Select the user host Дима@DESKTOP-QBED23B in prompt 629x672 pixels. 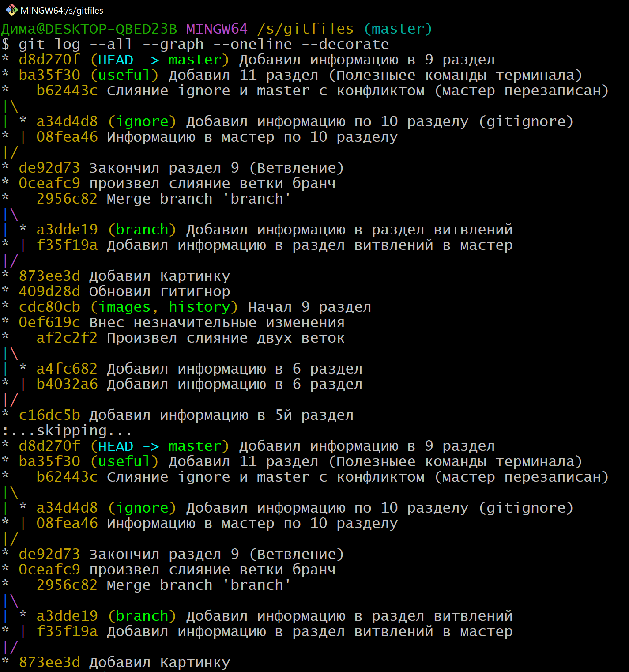coord(89,29)
